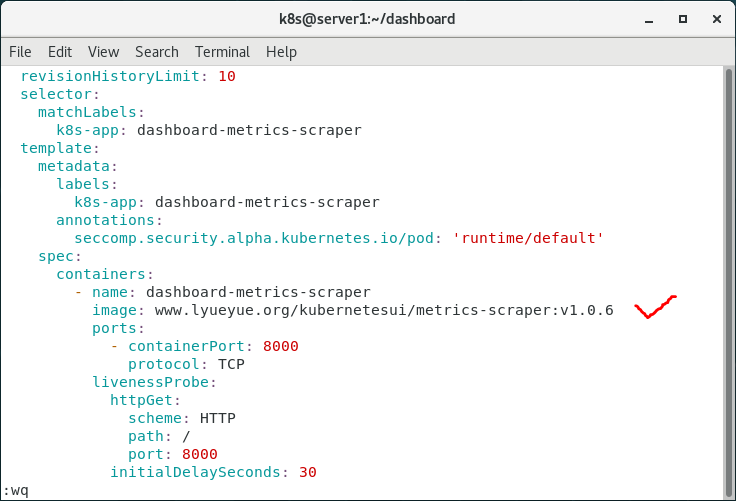
Task: Click the name: key of the container
Action: pos(114,292)
